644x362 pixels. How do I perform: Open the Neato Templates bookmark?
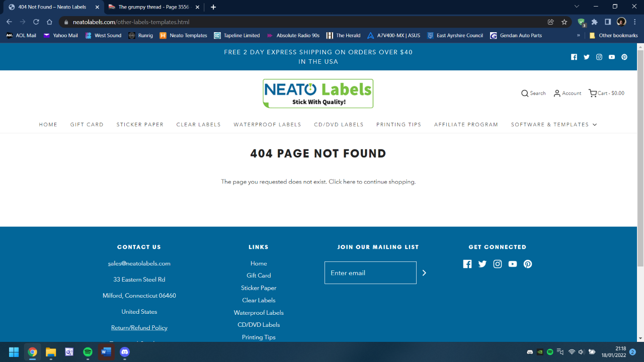click(x=184, y=36)
